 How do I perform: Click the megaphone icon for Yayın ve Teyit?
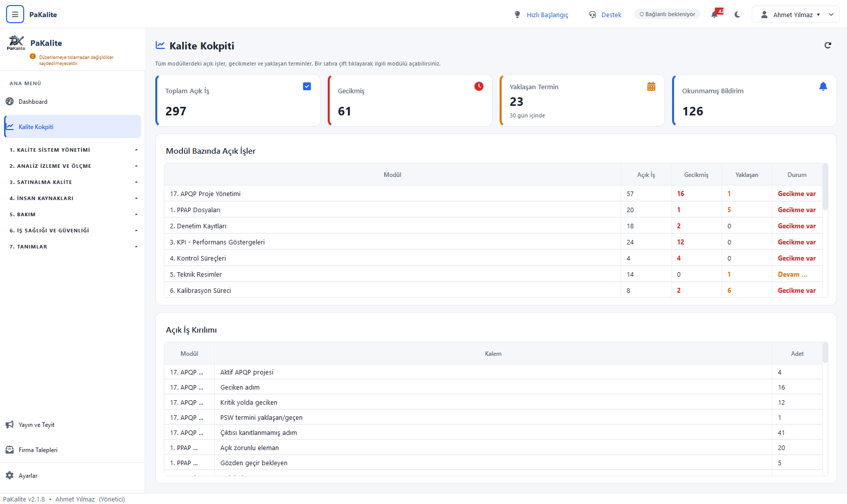coord(10,424)
